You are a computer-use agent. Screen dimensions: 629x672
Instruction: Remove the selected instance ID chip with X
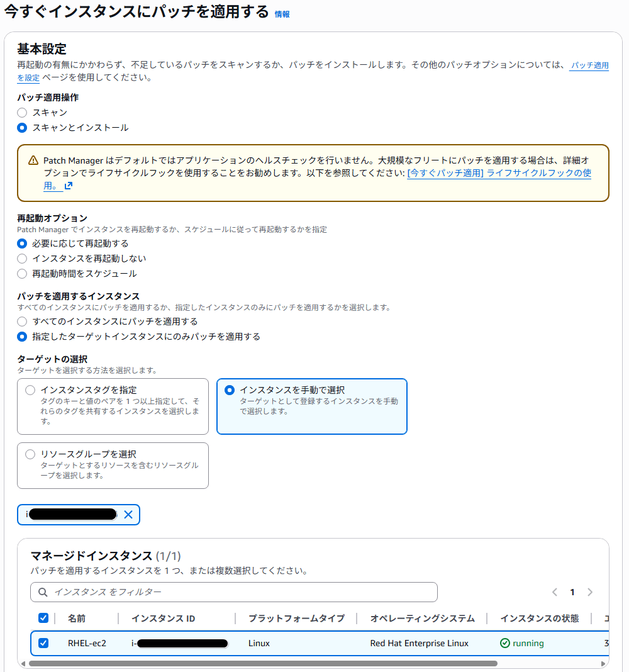128,515
